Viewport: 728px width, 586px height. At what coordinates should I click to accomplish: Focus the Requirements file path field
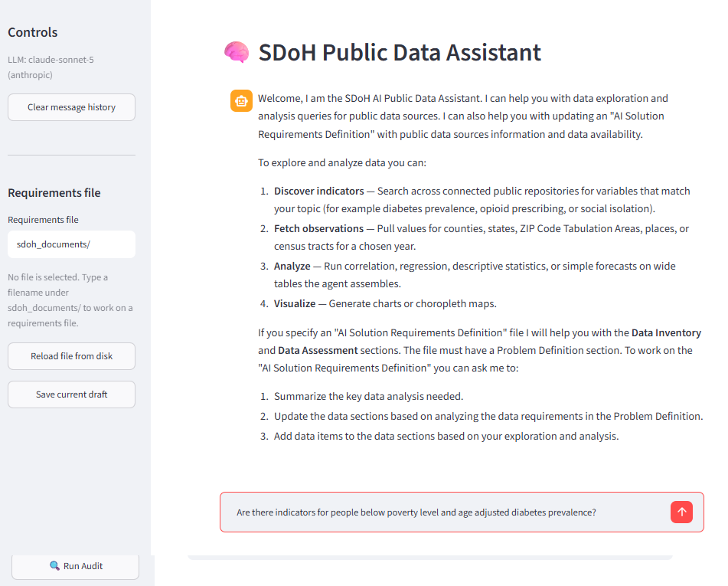[x=71, y=244]
